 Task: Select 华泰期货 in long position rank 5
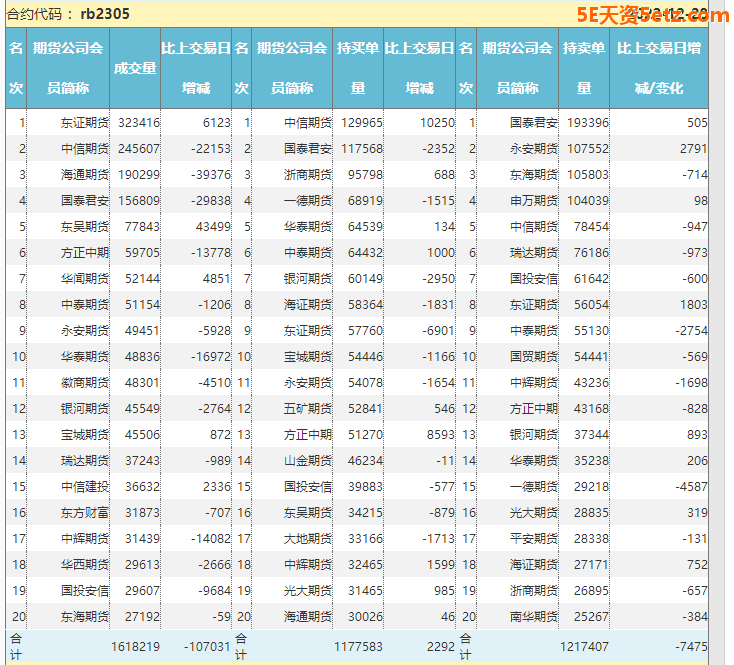[308, 227]
